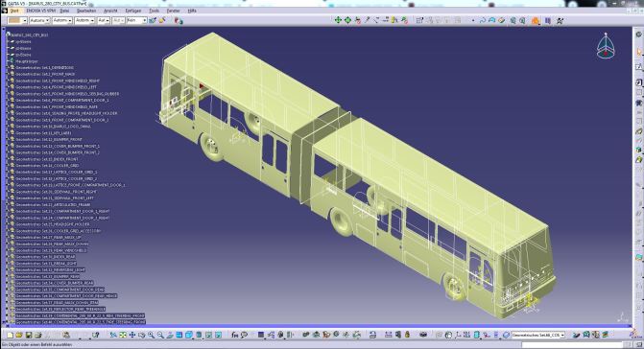The image size is (644, 349).
Task: Select Geometrisches Set.22_ARTICULATED_FRAME
Action: (53, 204)
